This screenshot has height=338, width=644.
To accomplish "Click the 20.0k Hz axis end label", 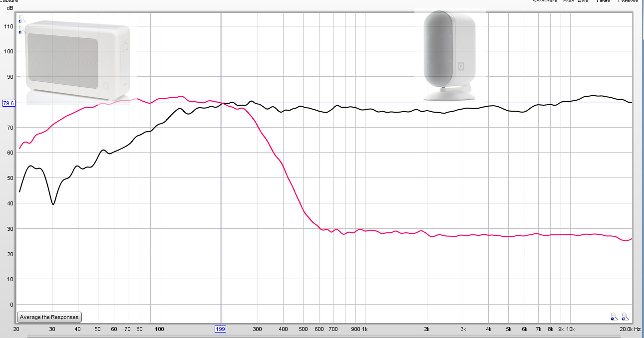I will (x=630, y=330).
